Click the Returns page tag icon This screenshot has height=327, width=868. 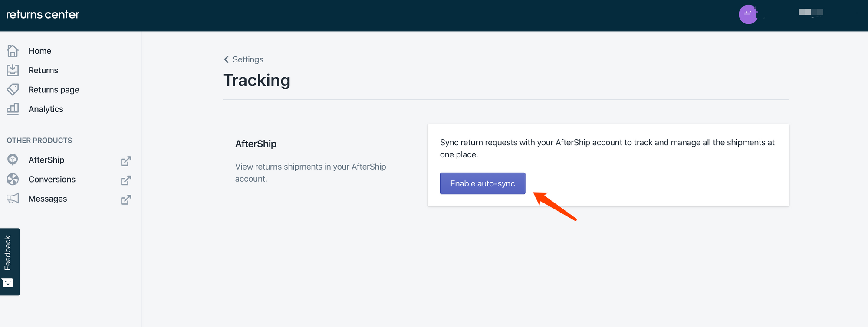13,89
